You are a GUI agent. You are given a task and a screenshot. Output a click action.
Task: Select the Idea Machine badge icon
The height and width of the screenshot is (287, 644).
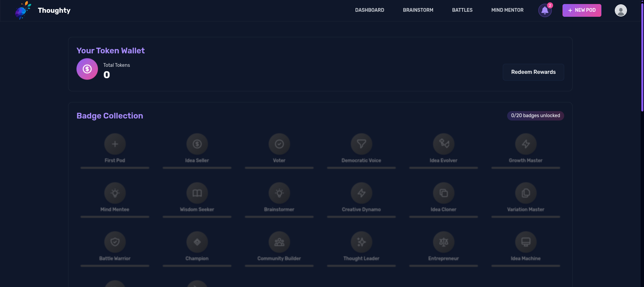[526, 242]
